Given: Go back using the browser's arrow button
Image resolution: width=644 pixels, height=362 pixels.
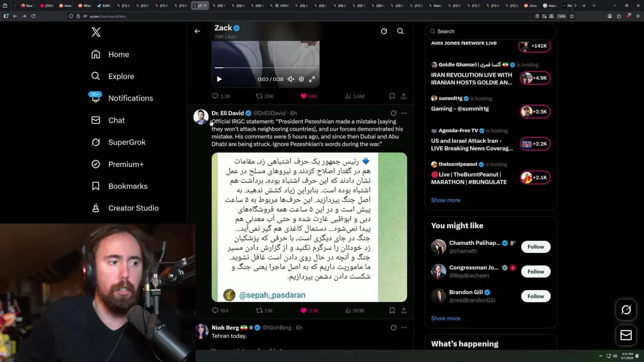Looking at the screenshot, I should pyautogui.click(x=15, y=16).
